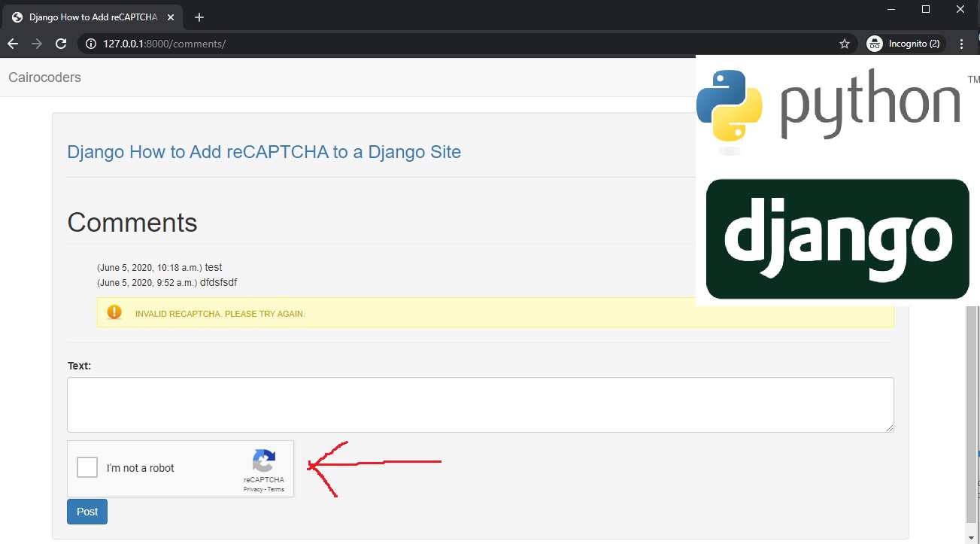Check the "I'm not a robot" checkbox
The height and width of the screenshot is (544, 980).
[x=86, y=467]
